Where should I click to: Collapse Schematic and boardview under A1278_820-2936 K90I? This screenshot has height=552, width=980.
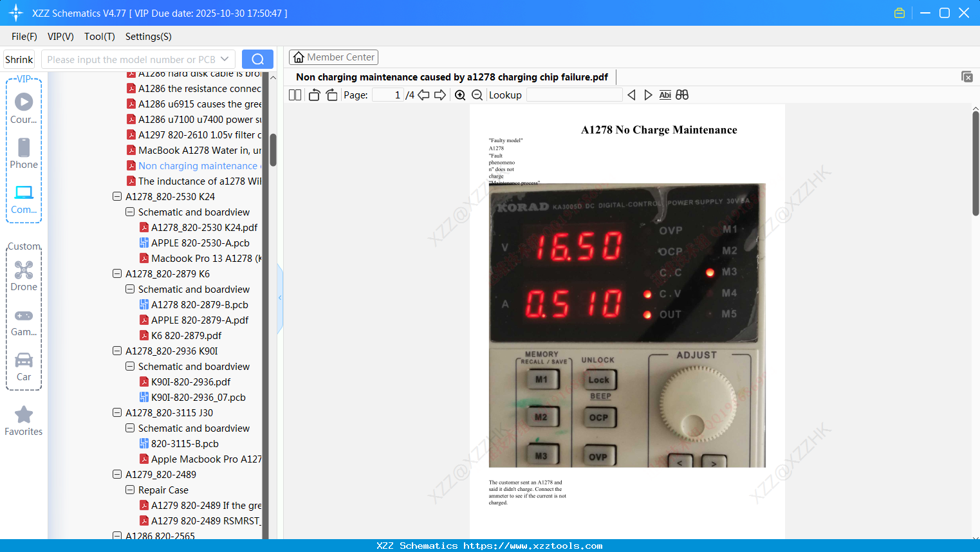coord(130,366)
